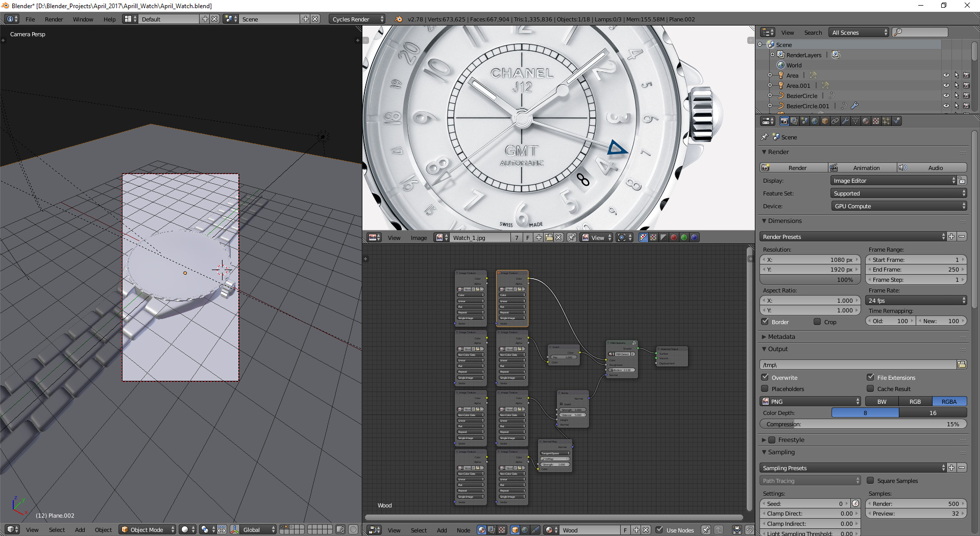Screen dimensions: 980x536
Task: Toggle selectability arrow for Area.001
Action: pyautogui.click(x=957, y=85)
